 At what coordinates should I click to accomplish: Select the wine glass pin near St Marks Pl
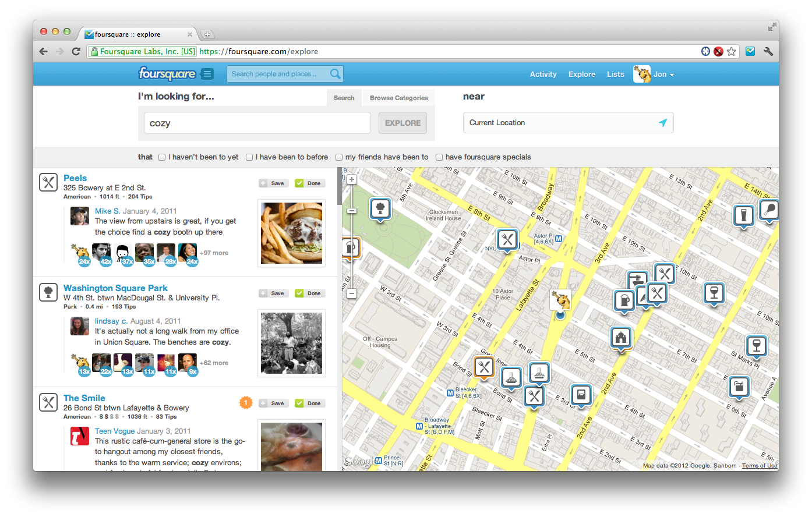coord(756,346)
